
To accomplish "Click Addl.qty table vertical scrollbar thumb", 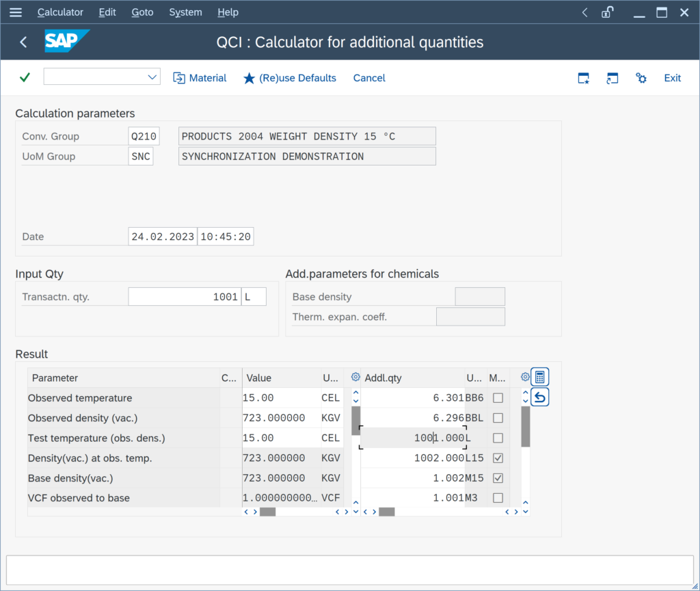I will point(526,426).
